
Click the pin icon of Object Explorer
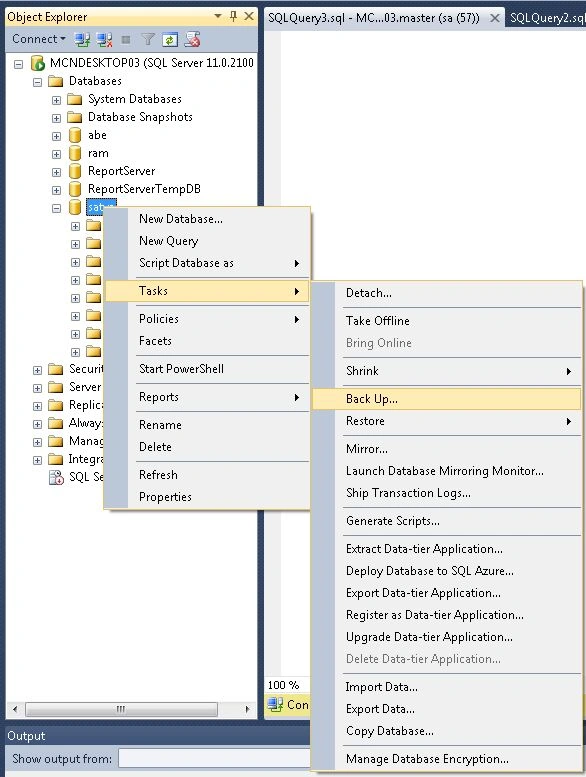point(233,16)
